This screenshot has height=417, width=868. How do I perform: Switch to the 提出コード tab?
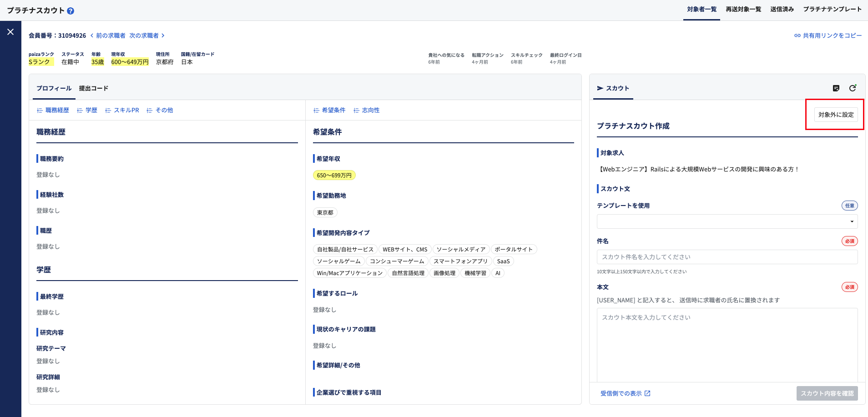pyautogui.click(x=94, y=88)
